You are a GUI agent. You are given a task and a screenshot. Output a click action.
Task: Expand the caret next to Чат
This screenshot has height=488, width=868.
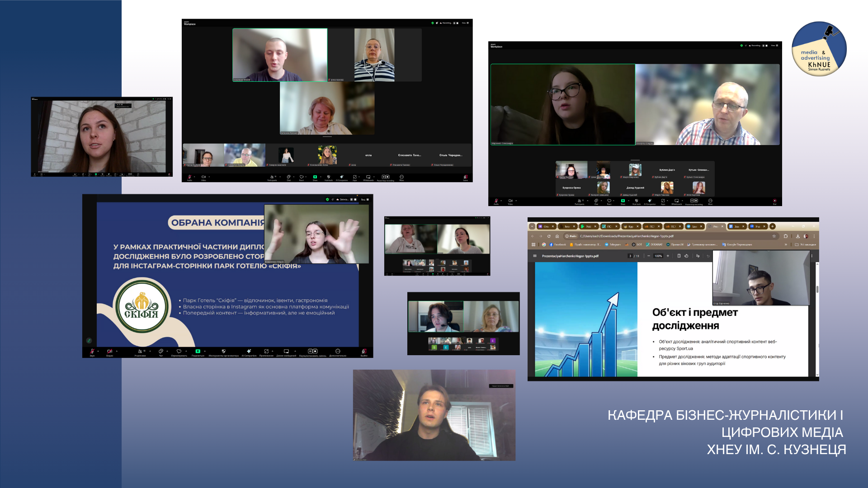[x=167, y=351]
